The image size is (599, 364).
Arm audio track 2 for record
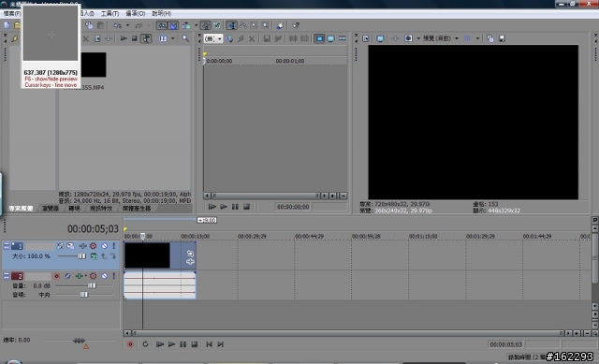pyautogui.click(x=56, y=276)
